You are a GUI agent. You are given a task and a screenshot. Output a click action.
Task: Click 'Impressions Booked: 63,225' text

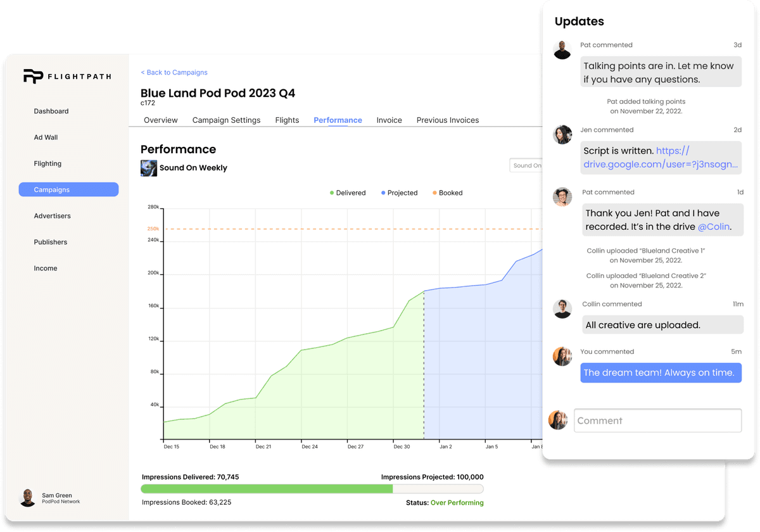[187, 503]
